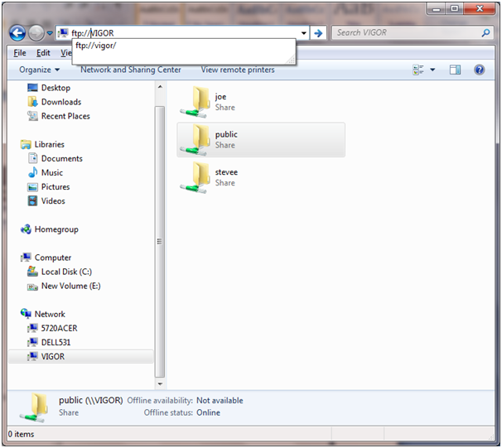
Task: Click inside the Search VIGOR field
Action: click(406, 33)
